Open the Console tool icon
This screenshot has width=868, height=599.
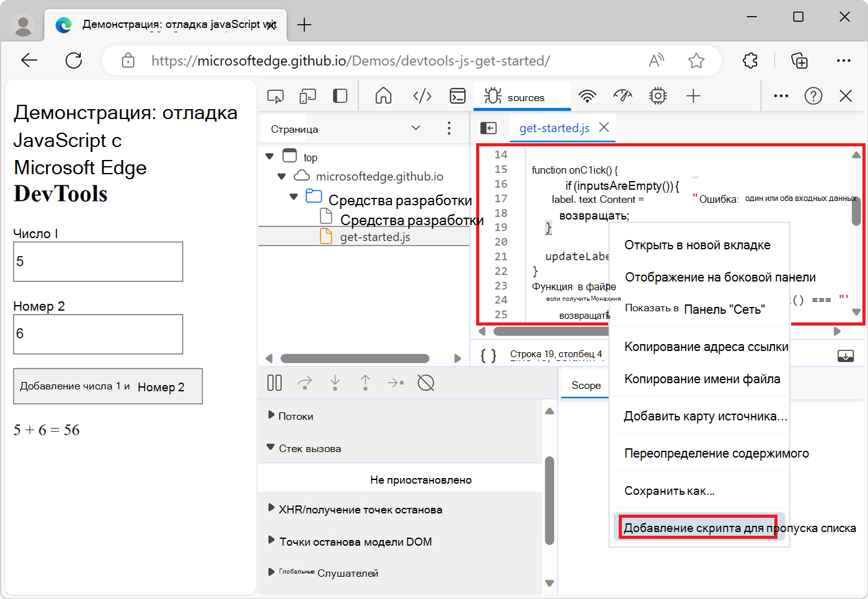click(x=458, y=96)
